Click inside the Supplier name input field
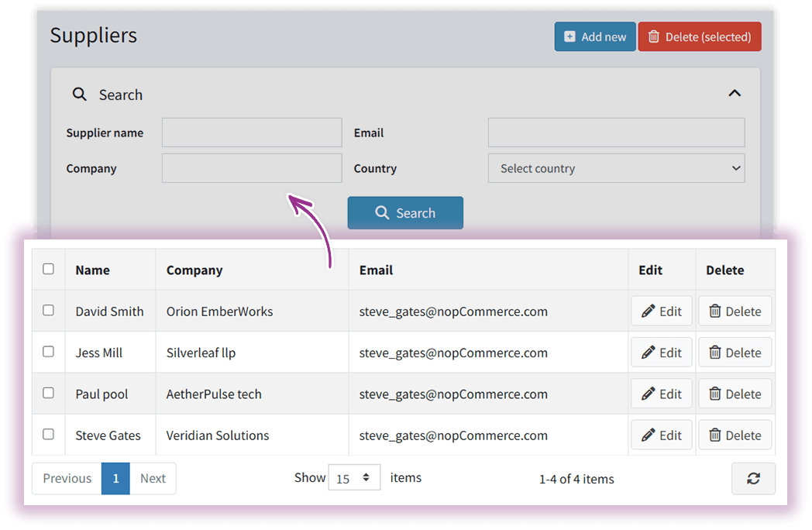The height and width of the screenshot is (530, 812). (x=251, y=132)
